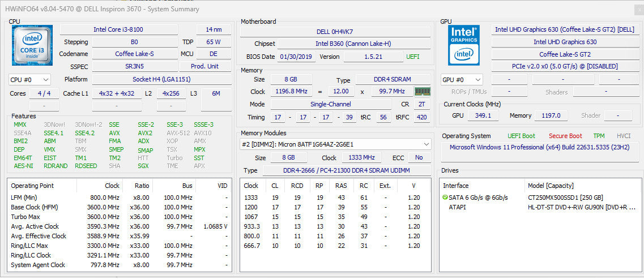Viewport: 644px width, 279px height.
Task: Click the 56 tRC value
Action: click(383, 117)
